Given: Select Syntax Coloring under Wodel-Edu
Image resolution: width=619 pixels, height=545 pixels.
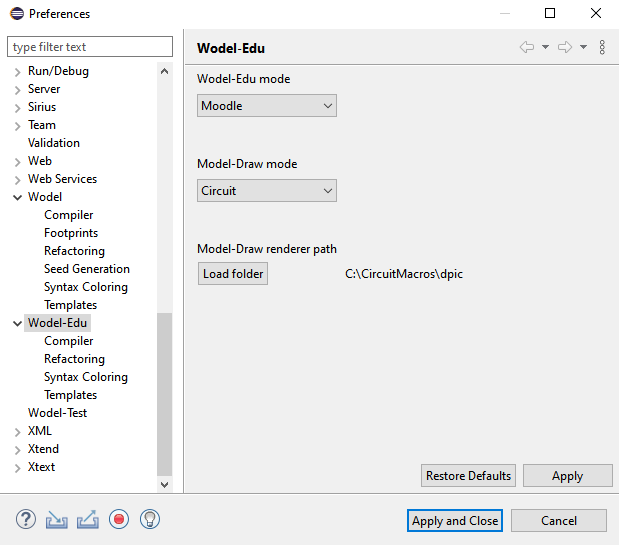Looking at the screenshot, I should pos(86,377).
